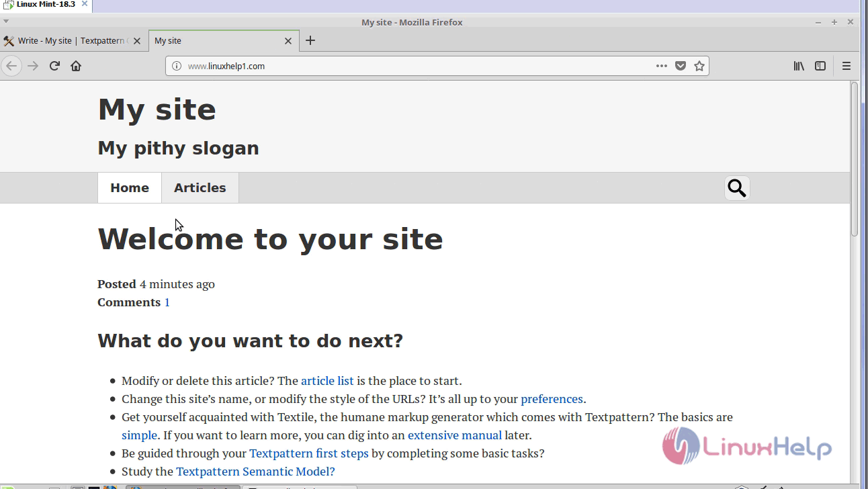868x489 pixels.
Task: Open the Library menu
Action: 799,66
